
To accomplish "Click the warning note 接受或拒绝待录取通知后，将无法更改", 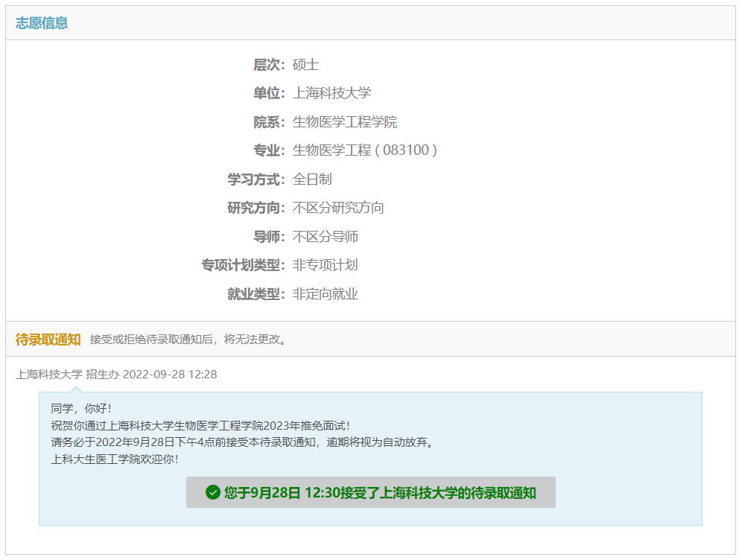I will click(x=188, y=339).
